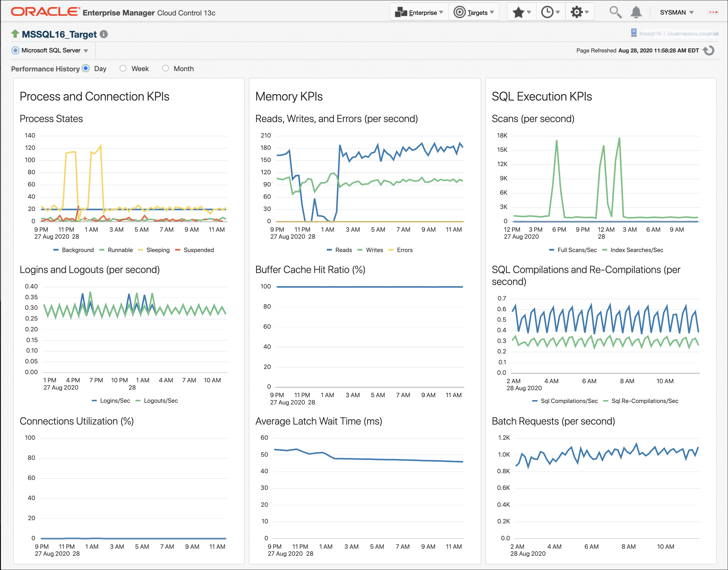Toggle Sleeping series in legend
This screenshot has width=728, height=570.
click(154, 250)
